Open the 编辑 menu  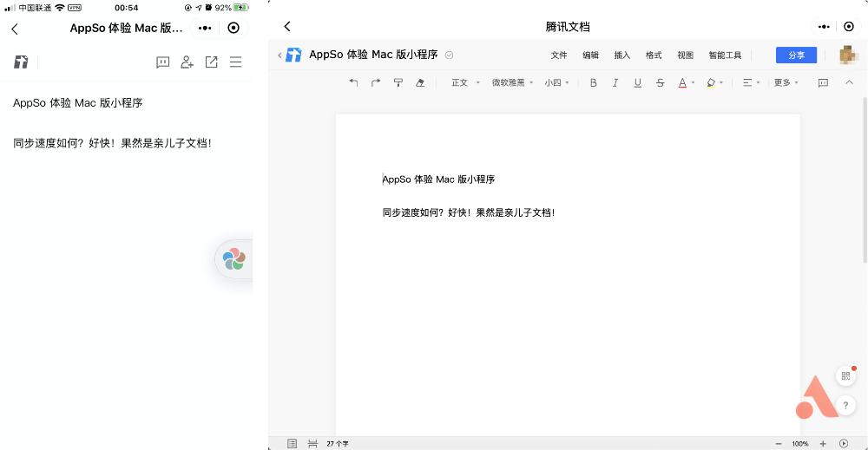(x=590, y=55)
